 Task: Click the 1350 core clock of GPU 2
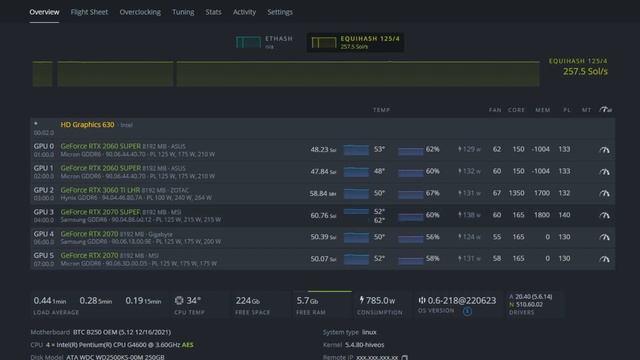tap(516, 193)
